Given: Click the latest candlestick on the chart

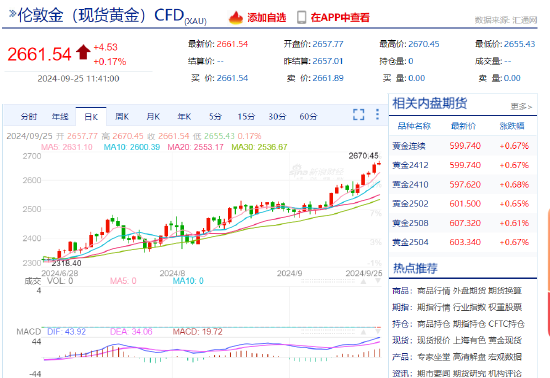Looking at the screenshot, I should 379,163.
